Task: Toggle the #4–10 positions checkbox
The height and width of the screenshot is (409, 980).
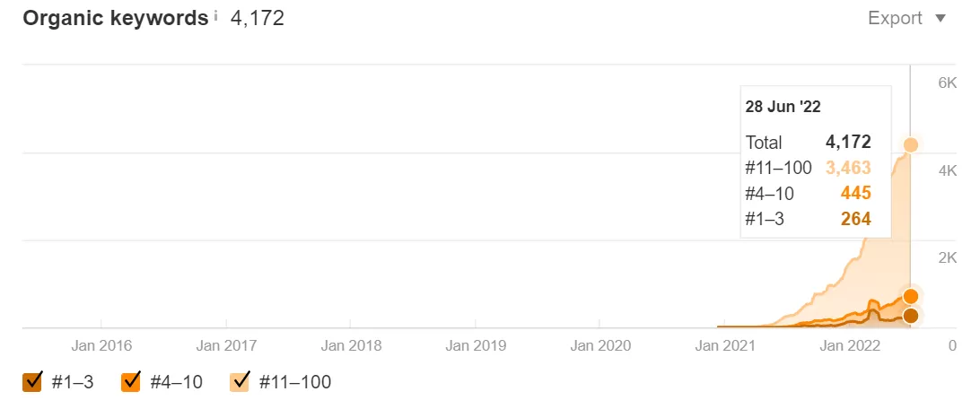Action: click(131, 381)
